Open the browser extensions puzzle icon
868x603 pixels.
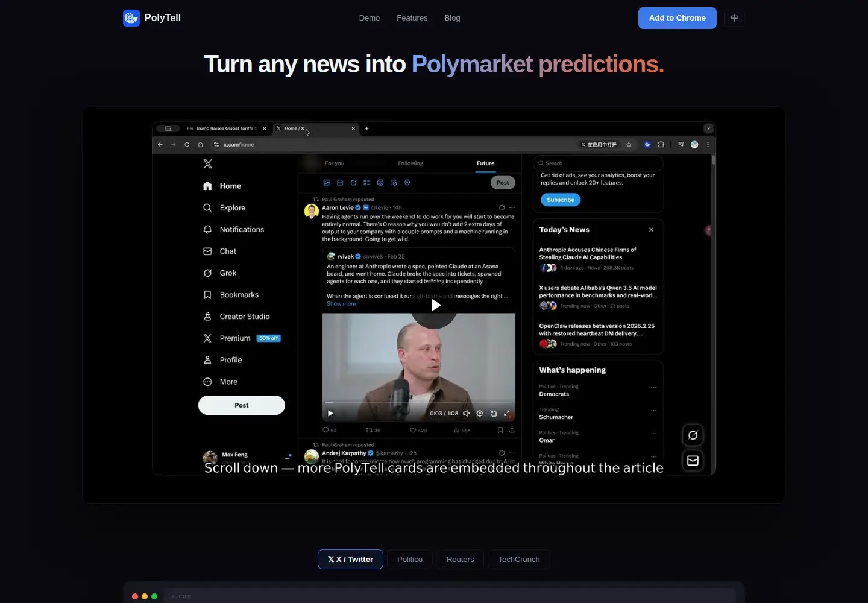coord(661,145)
